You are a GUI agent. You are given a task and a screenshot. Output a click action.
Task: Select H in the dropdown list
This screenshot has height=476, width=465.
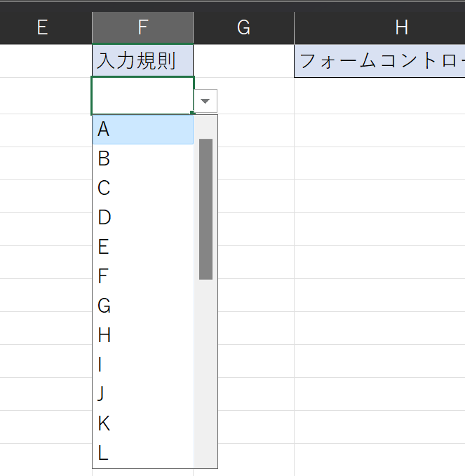tap(143, 336)
